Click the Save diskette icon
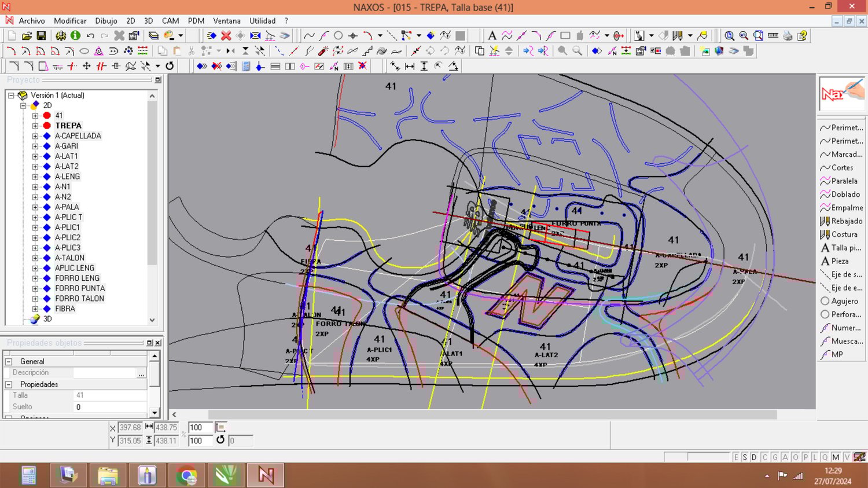Screen dimensions: 868x488 coord(41,36)
